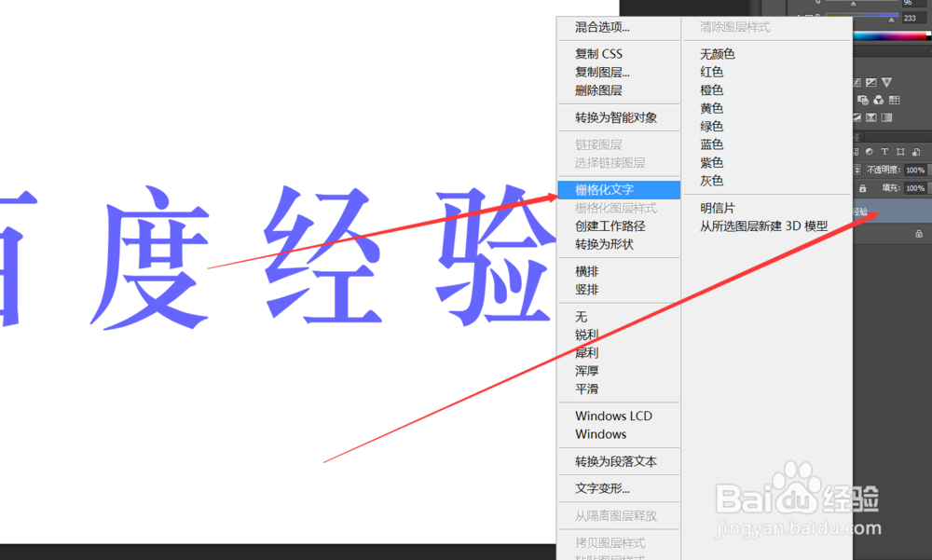Filter layers by adjustment layer icon
The height and width of the screenshot is (560, 932).
pos(869,152)
